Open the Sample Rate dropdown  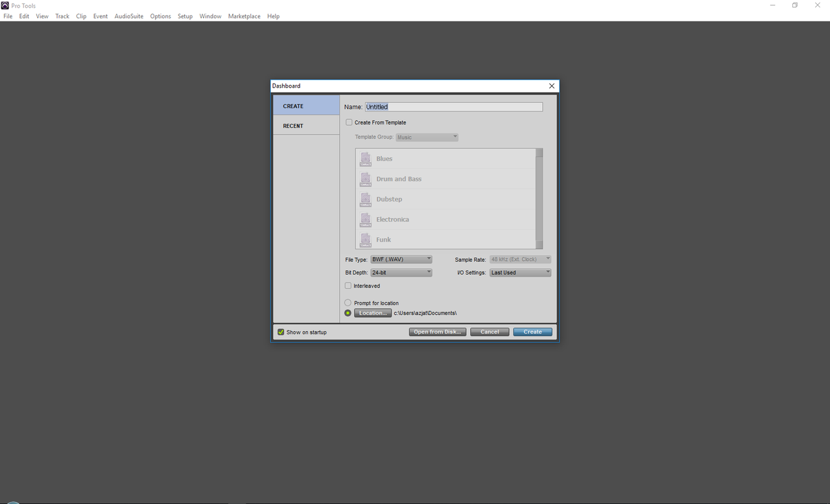click(x=521, y=259)
